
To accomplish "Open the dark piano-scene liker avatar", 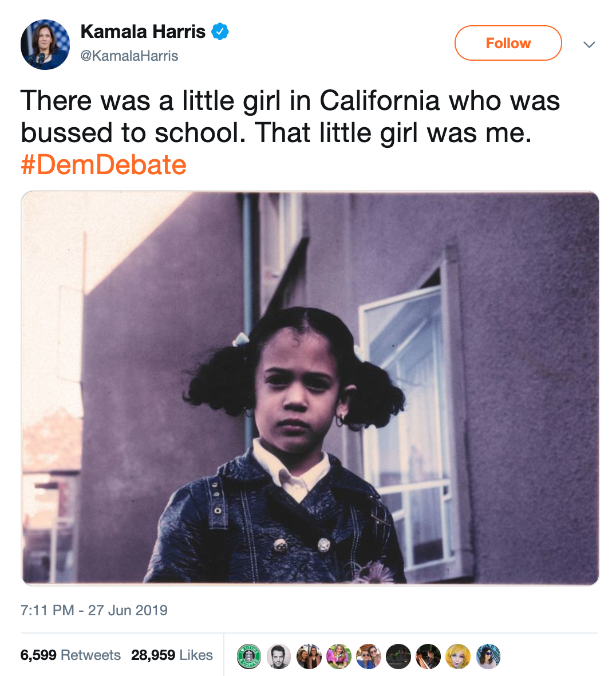I will [x=428, y=657].
